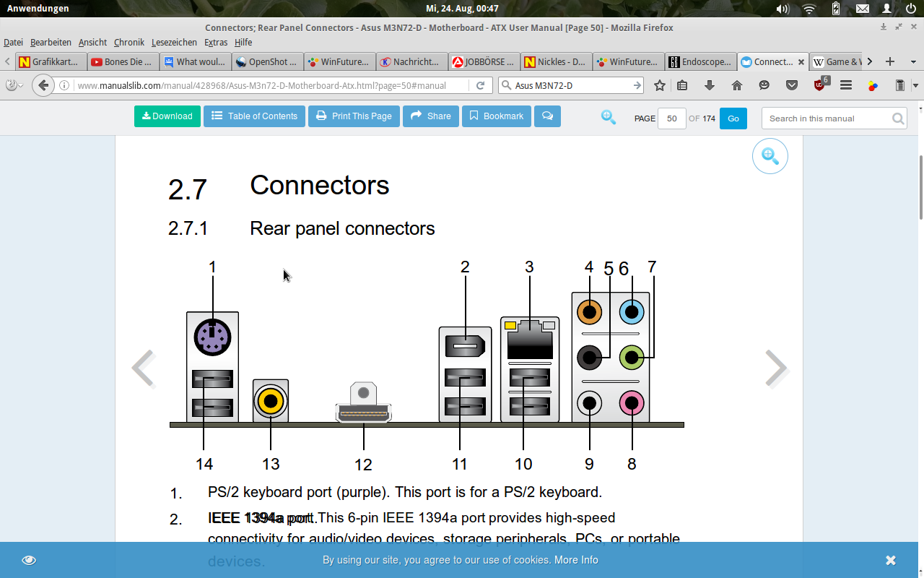Viewport: 924px width, 578px height.
Task: Click the Go page button
Action: [x=733, y=118]
